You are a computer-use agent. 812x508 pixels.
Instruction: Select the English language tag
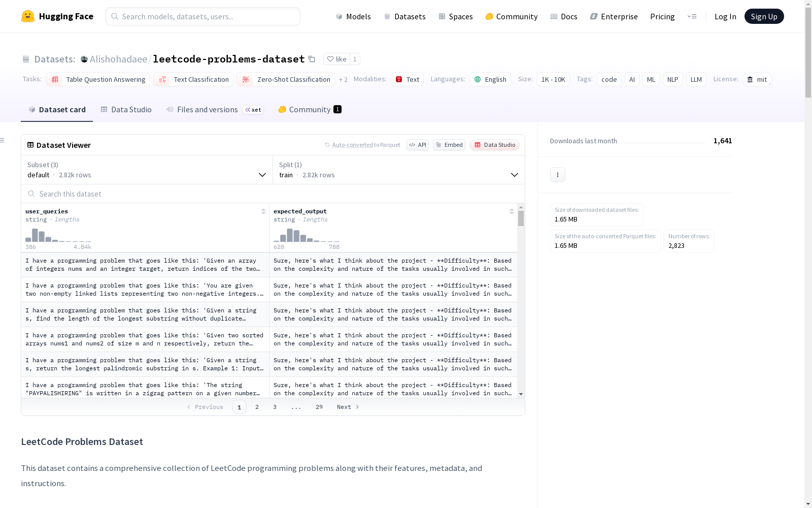[490, 79]
